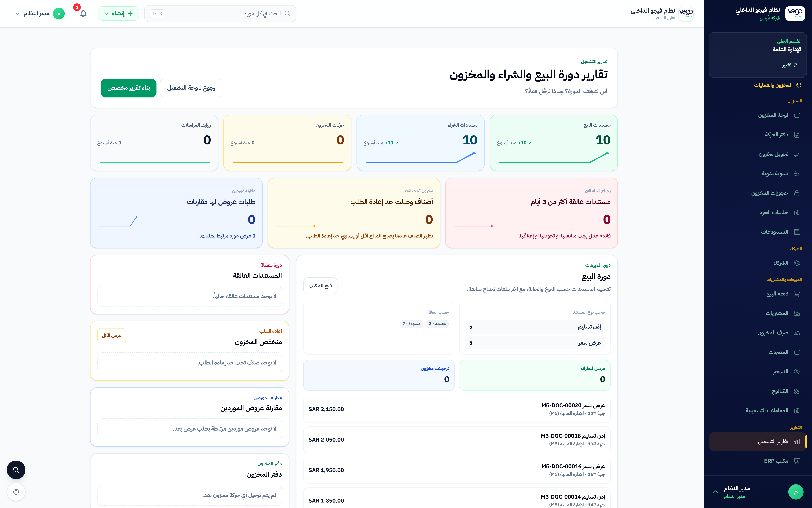Click the جلسات الجرد clipboard icon
The height and width of the screenshot is (508, 812).
click(x=797, y=213)
